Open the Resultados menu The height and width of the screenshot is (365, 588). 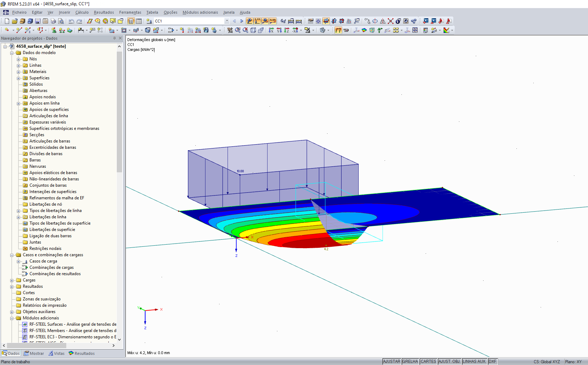[104, 12]
